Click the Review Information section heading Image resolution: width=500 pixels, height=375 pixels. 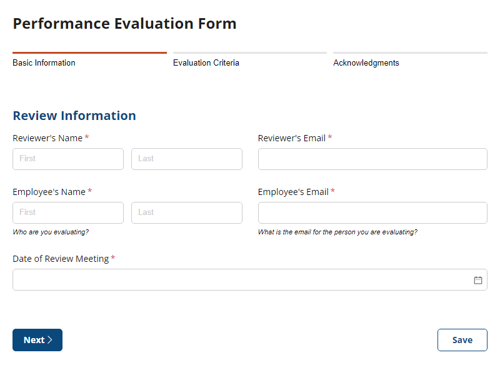coord(74,116)
